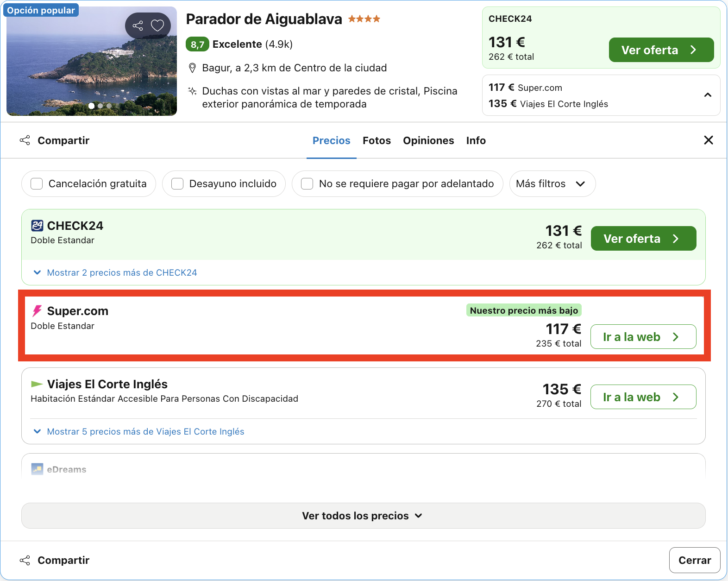Go to the Opiniones tab
This screenshot has width=728, height=581.
tap(428, 140)
